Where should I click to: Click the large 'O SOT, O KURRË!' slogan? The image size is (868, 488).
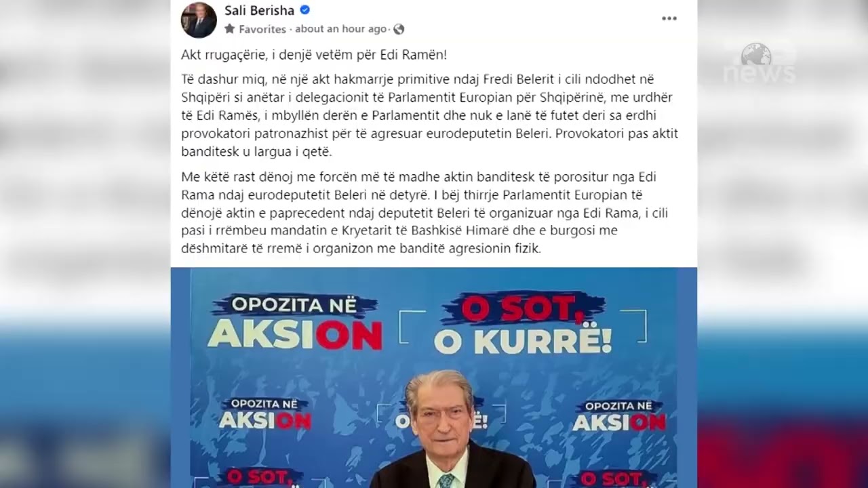pos(523,323)
